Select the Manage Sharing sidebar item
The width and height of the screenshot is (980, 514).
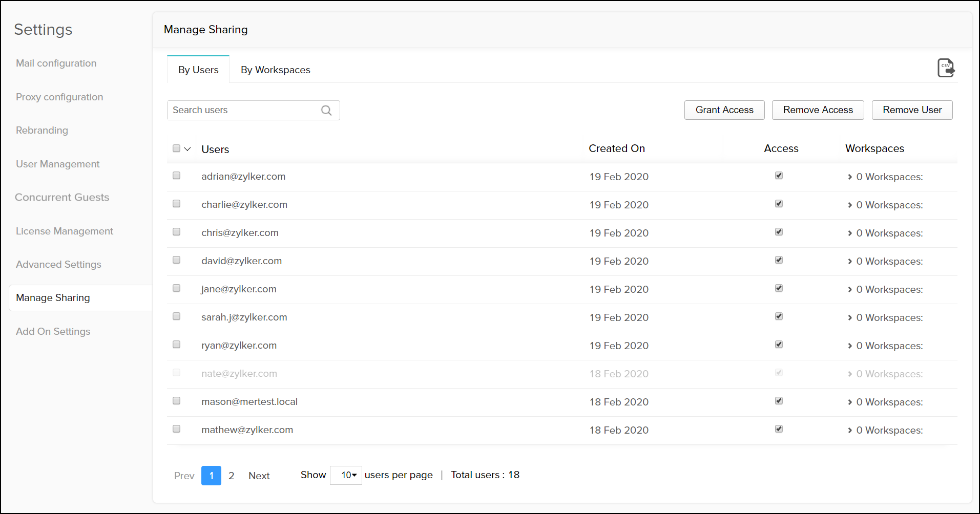[81, 298]
